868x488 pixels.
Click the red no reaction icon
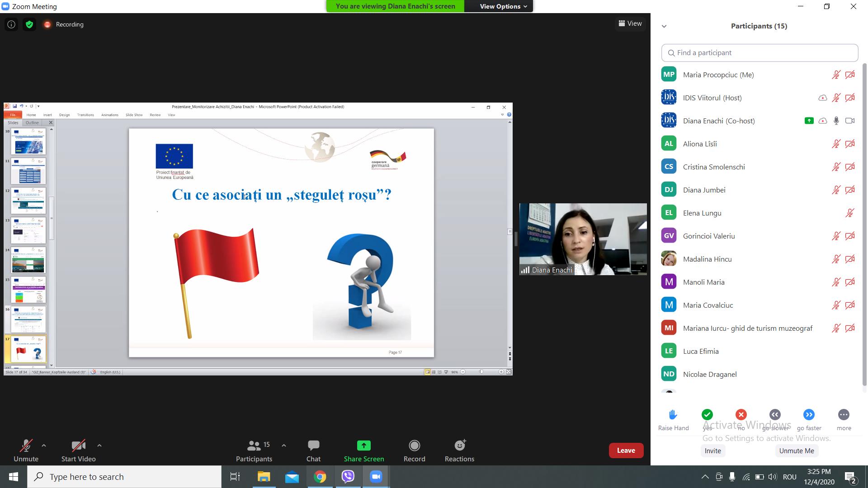741,415
